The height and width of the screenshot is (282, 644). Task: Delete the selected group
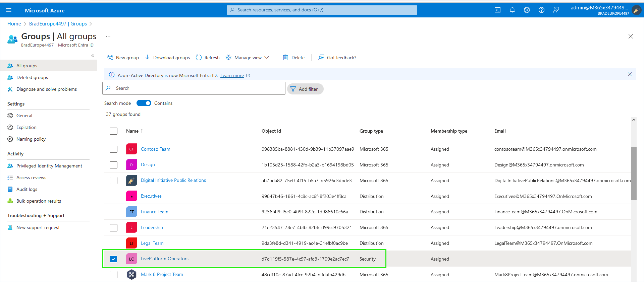tap(294, 58)
